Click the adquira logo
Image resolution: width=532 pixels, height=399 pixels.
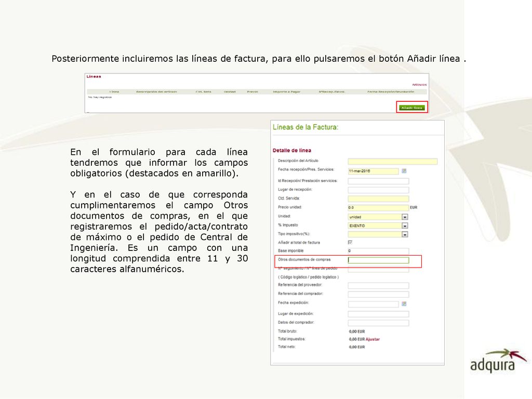click(498, 361)
